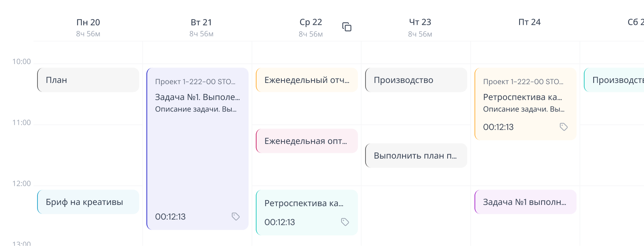Screen dimensions: 644x246
Task: Select the Выполнить план event on Thursday
Action: 416,156
